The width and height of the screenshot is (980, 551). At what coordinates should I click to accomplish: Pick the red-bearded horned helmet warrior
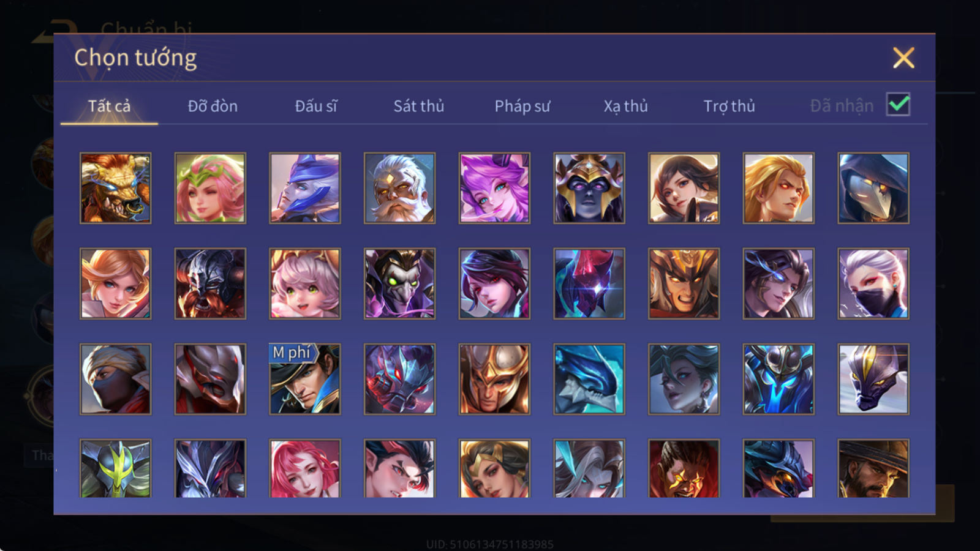coord(210,283)
